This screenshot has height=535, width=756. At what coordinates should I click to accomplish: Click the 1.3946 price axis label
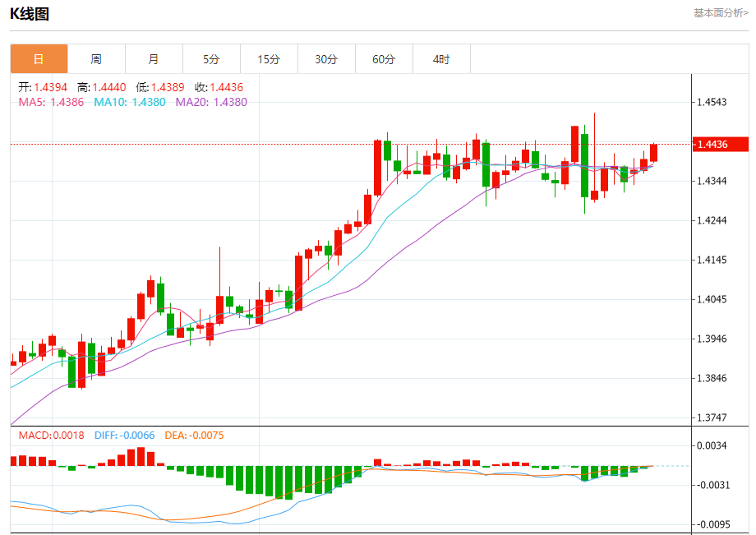tap(712, 339)
